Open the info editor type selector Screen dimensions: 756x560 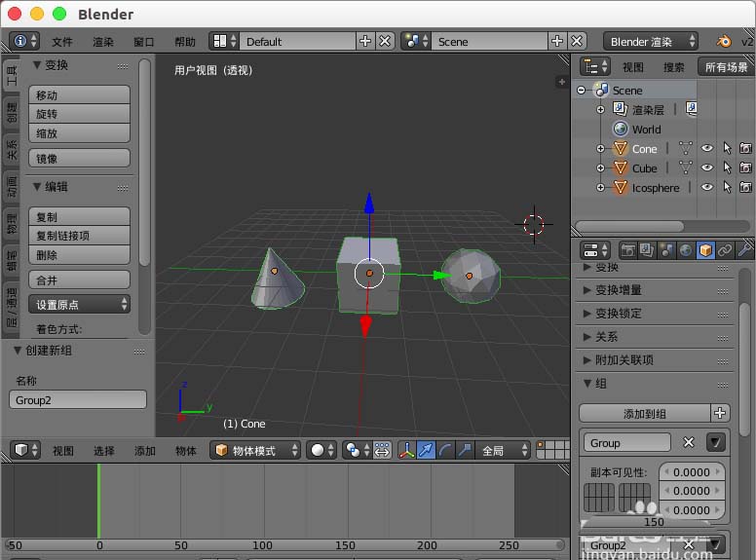pos(23,42)
